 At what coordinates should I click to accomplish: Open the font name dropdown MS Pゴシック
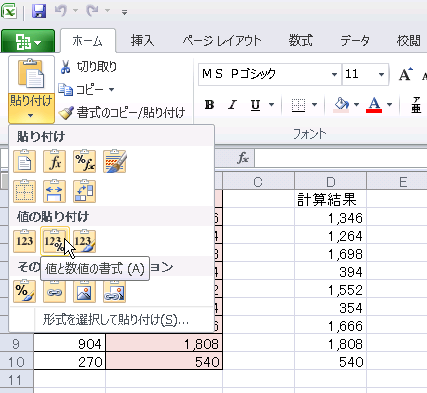click(334, 74)
